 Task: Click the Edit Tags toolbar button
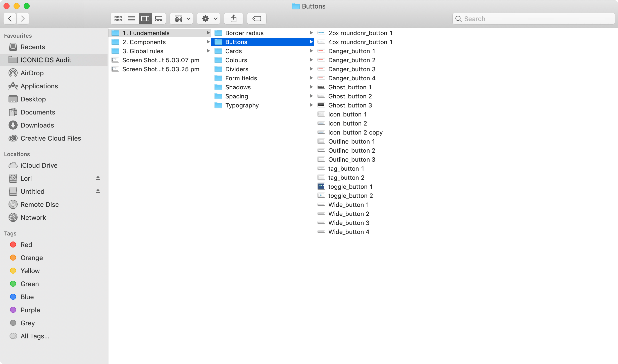click(x=257, y=19)
